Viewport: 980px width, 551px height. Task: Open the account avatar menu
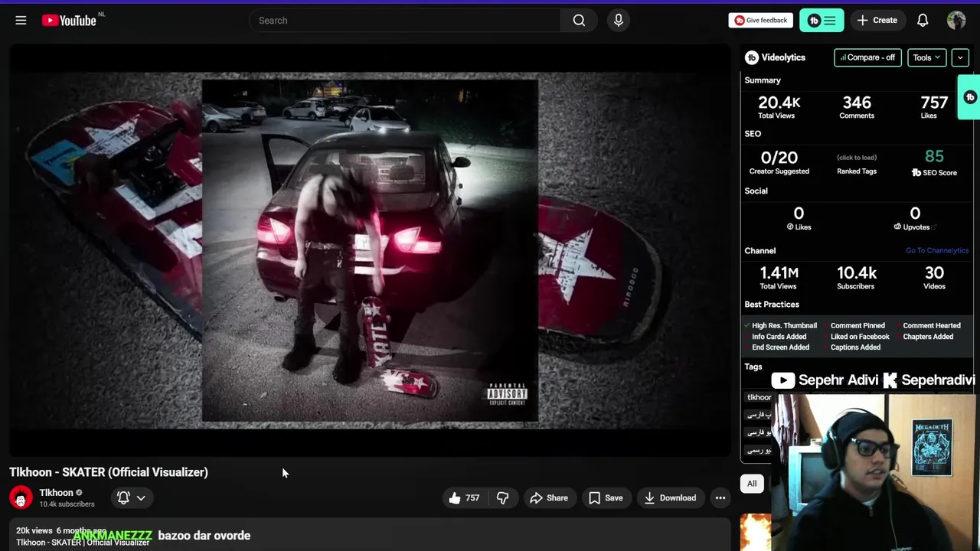[956, 21]
